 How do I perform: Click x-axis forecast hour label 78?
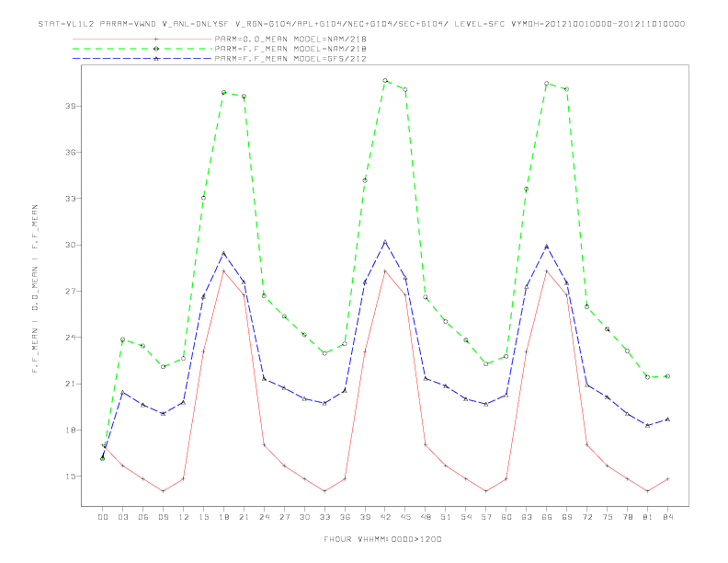[627, 517]
